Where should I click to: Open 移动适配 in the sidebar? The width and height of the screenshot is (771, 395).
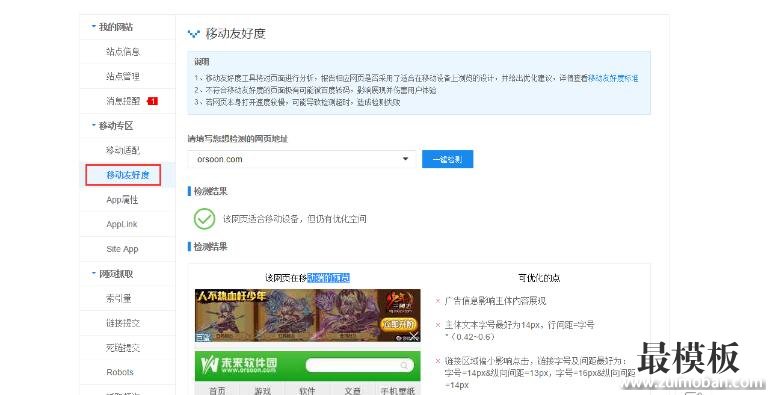coord(123,151)
